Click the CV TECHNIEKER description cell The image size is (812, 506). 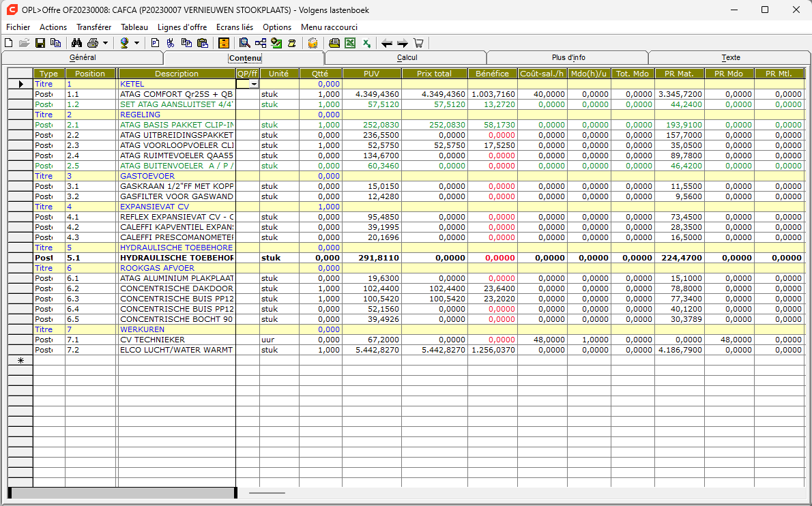point(177,340)
